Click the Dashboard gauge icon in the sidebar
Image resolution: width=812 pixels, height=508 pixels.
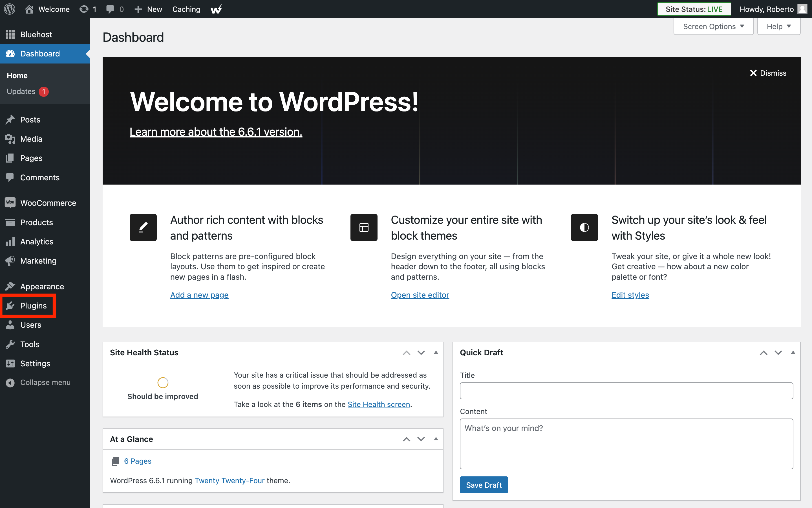[x=10, y=53]
